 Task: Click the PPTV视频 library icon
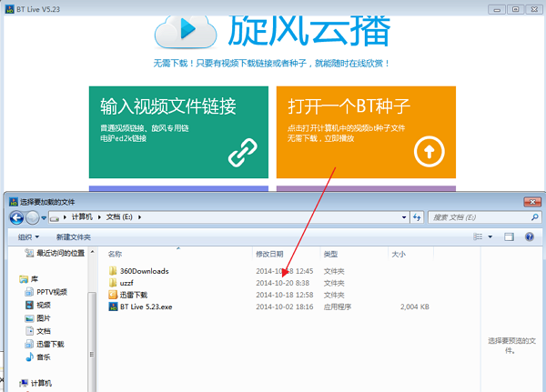(29, 292)
